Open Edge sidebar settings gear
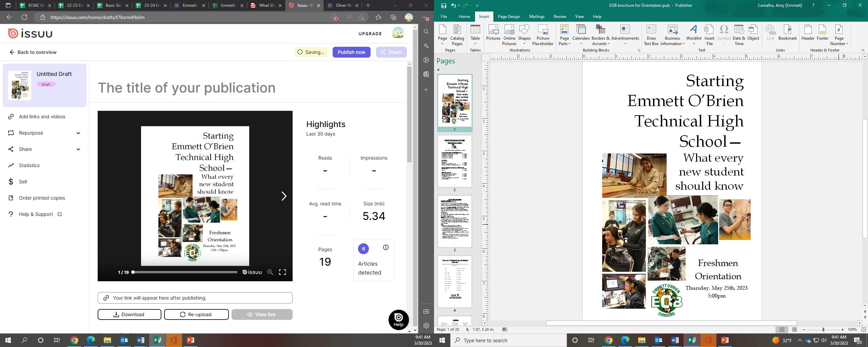868x347 pixels. 426,326
